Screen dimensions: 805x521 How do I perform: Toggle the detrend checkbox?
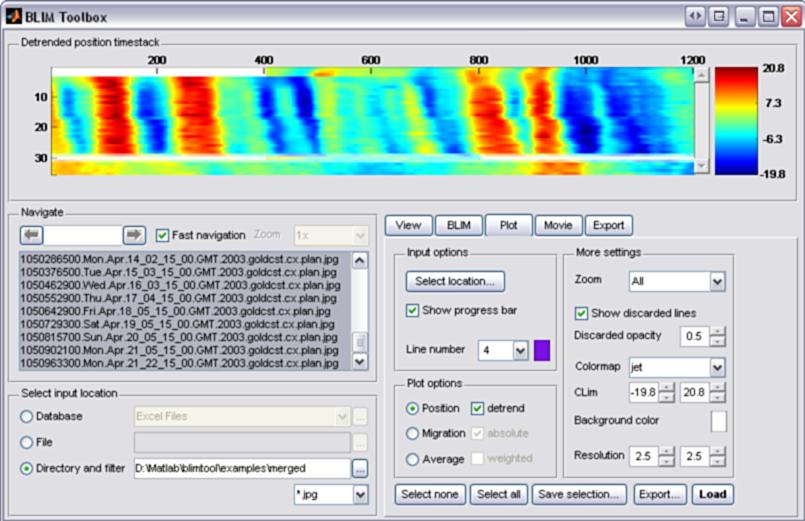(x=477, y=408)
